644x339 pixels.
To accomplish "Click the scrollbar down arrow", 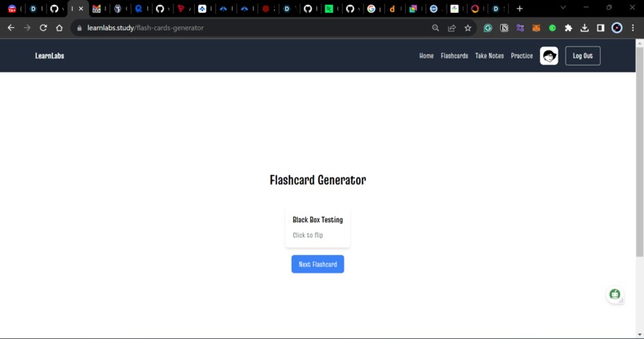I will tap(639, 334).
